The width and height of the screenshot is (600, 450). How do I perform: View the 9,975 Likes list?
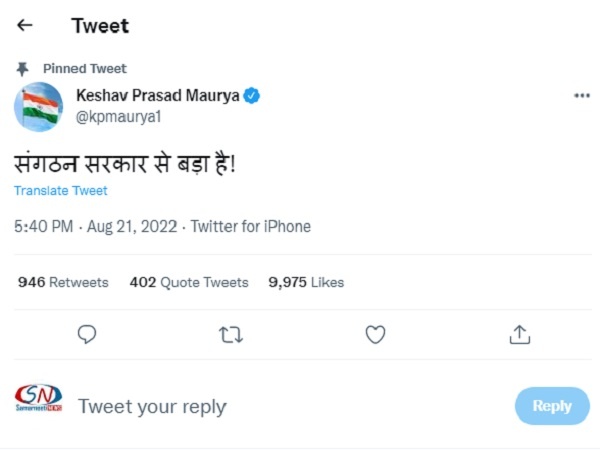point(306,282)
